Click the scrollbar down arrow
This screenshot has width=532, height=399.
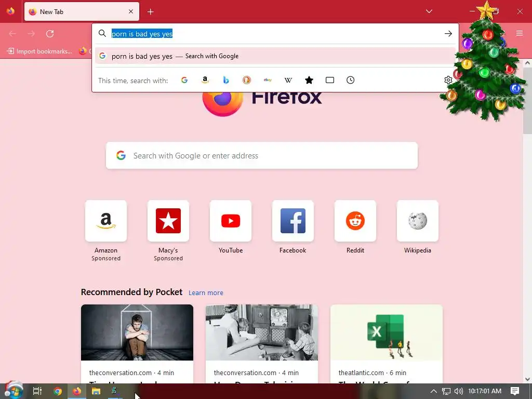click(527, 379)
